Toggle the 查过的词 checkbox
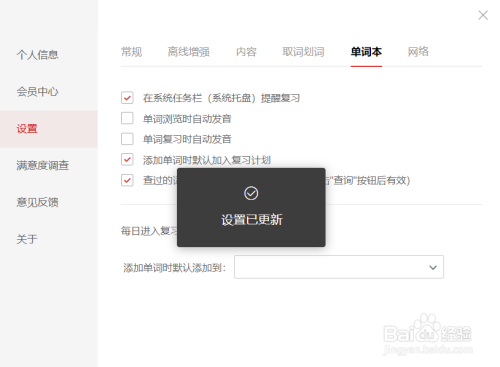This screenshot has width=500, height=367. click(127, 180)
